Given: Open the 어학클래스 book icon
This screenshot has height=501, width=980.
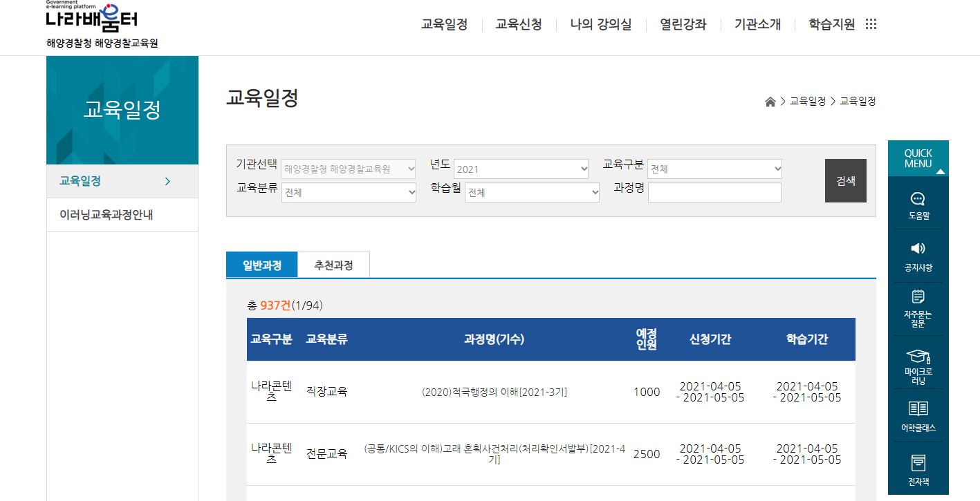Looking at the screenshot, I should coord(918,415).
